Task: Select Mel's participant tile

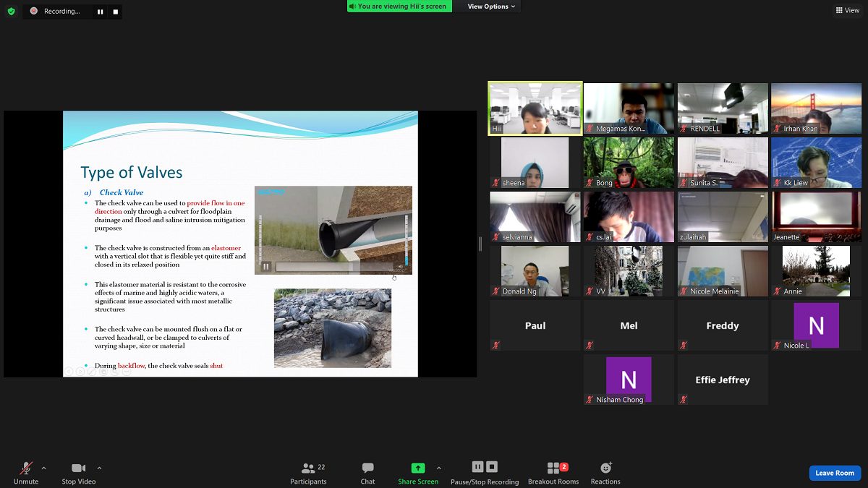Action: pos(629,325)
